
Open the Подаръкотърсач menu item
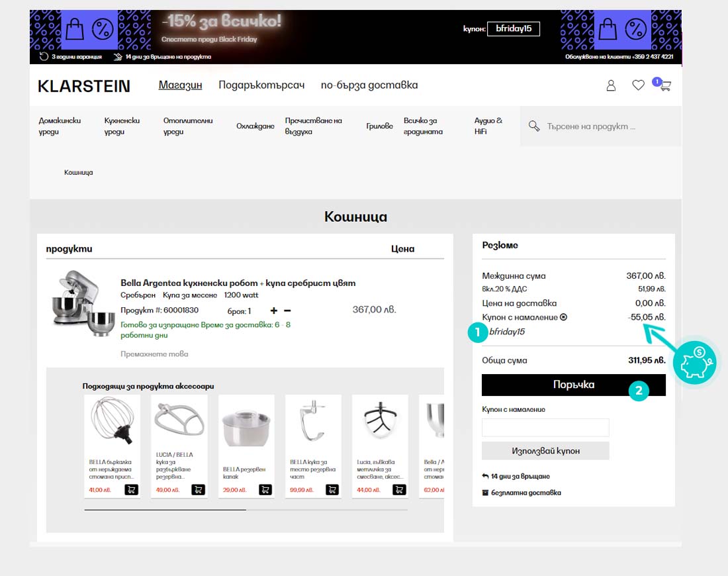tap(261, 85)
